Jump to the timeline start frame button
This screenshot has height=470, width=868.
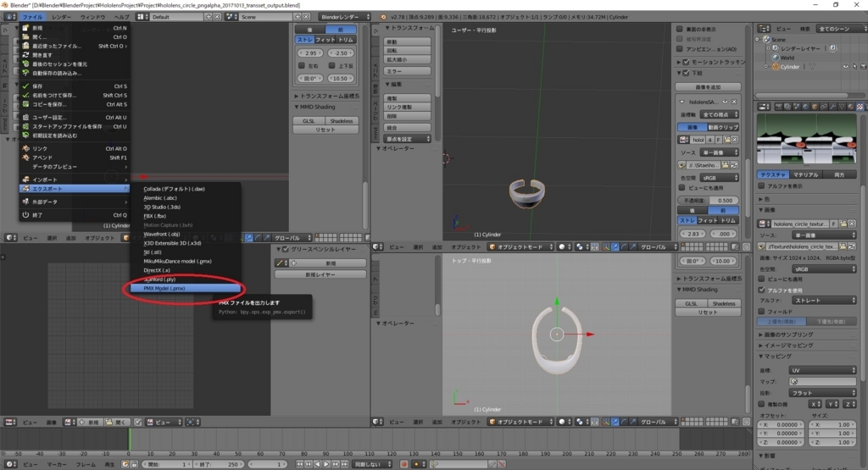[x=299, y=464]
